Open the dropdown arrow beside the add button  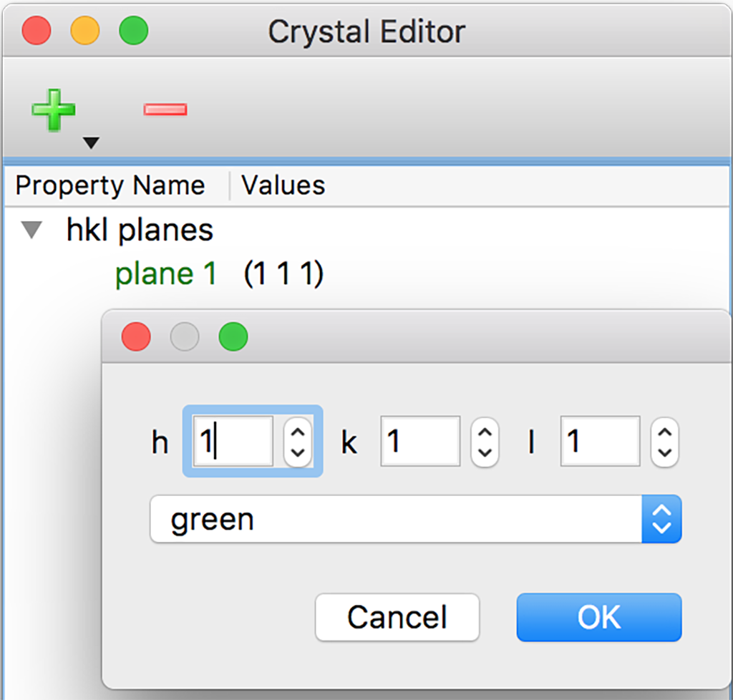(x=91, y=143)
